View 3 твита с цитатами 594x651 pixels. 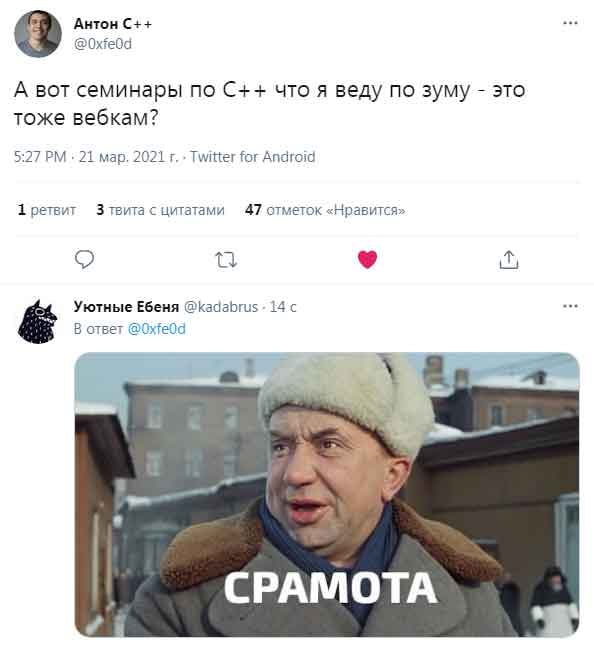(161, 210)
